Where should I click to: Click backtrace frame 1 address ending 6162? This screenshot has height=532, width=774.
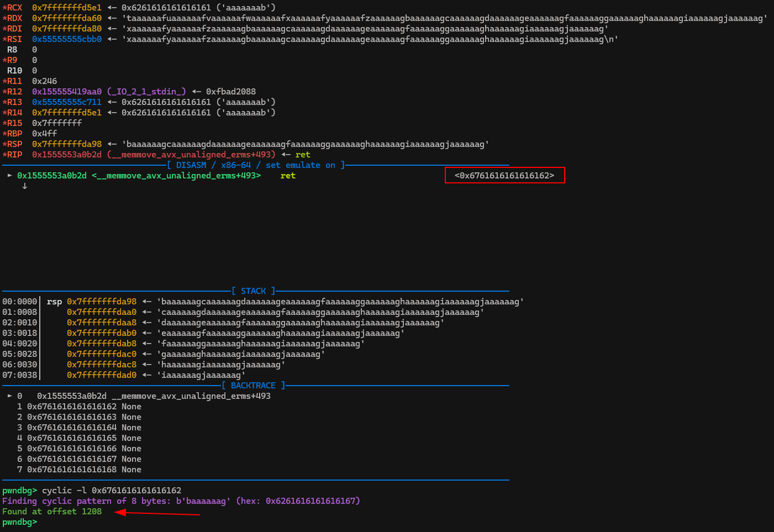pyautogui.click(x=72, y=407)
